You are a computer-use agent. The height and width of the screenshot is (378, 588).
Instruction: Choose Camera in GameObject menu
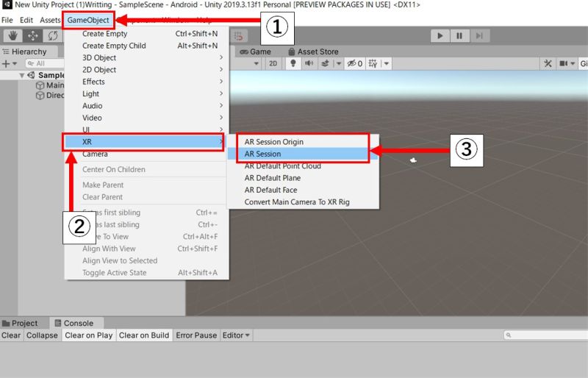coord(146,154)
